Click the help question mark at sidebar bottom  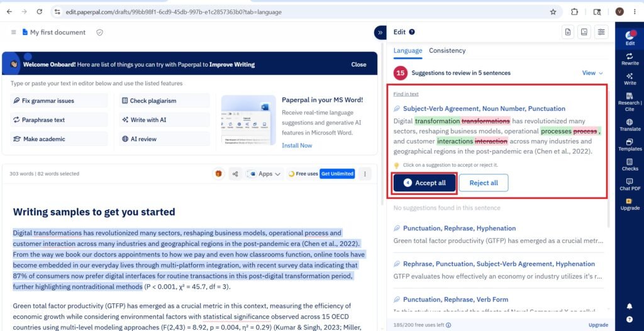point(629,319)
